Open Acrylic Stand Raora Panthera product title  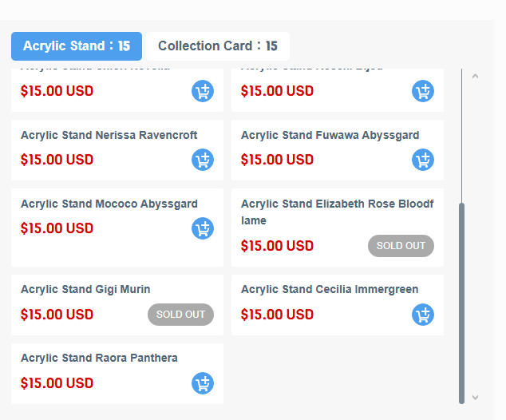(x=99, y=358)
